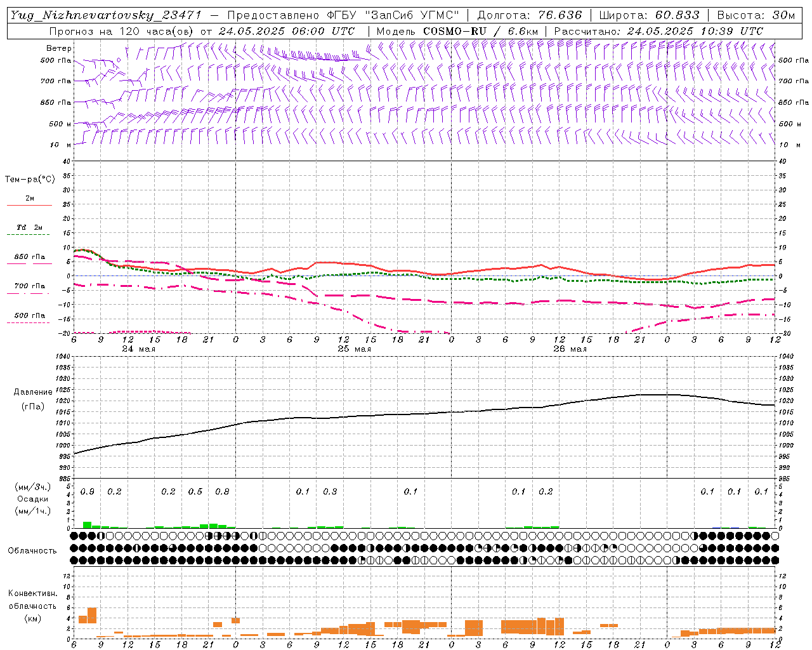
Task: Select the (мм/1ч.) units label
Action: coord(32,511)
